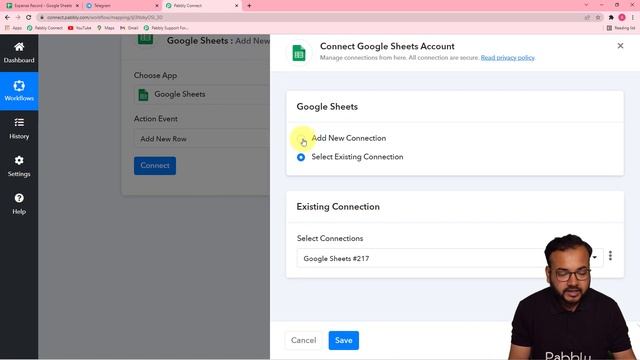
Task: Open the Pabbly Connect bookmark
Action: 45,28
